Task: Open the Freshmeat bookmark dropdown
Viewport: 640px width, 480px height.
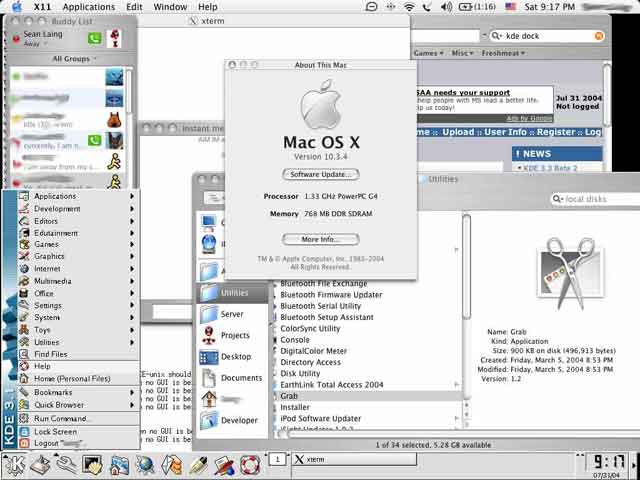Action: tap(503, 53)
